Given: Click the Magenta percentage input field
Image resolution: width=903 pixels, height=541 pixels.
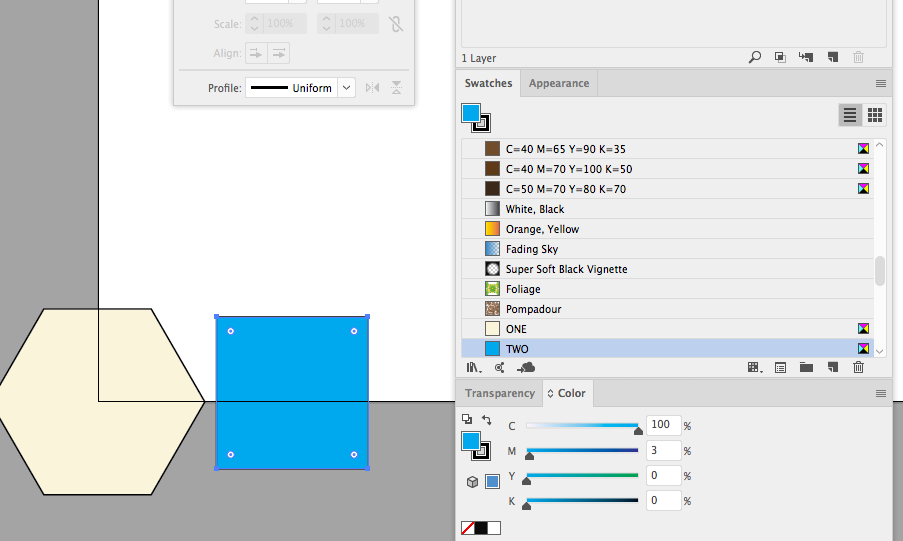Looking at the screenshot, I should pyautogui.click(x=663, y=451).
